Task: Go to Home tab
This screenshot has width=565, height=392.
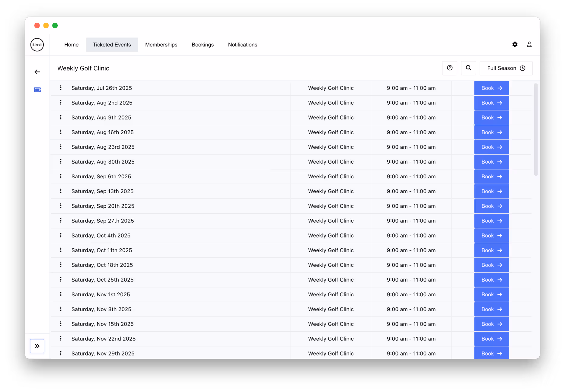Action: [x=71, y=45]
